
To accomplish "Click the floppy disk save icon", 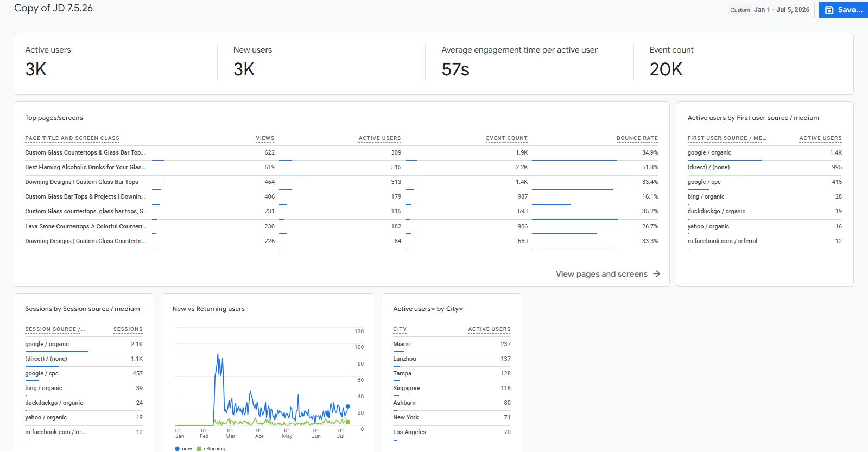I will click(x=829, y=10).
